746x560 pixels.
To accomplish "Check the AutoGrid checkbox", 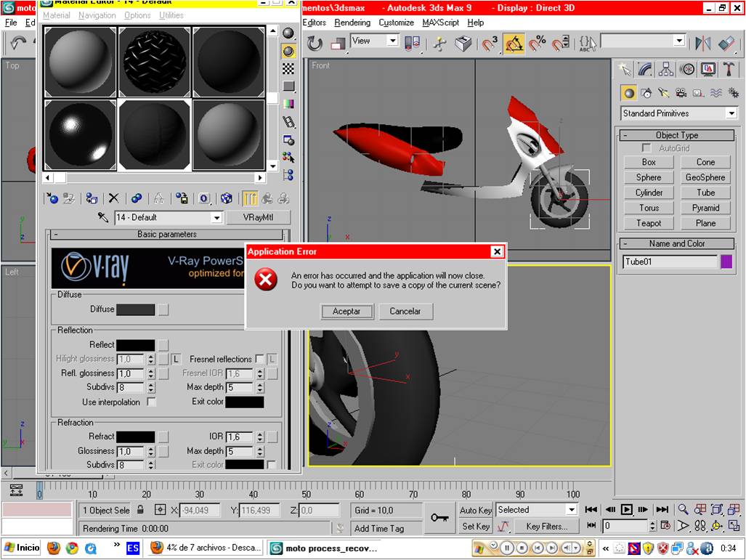I will click(x=646, y=148).
